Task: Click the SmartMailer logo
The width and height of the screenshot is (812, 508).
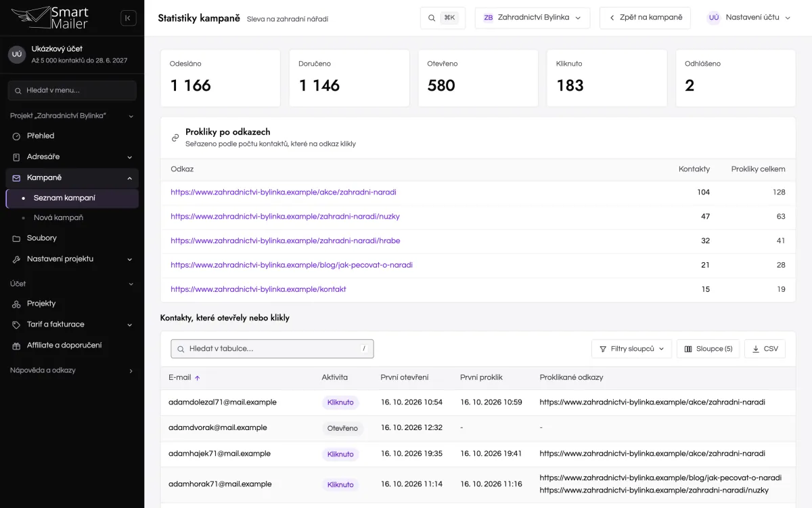Action: click(x=50, y=18)
